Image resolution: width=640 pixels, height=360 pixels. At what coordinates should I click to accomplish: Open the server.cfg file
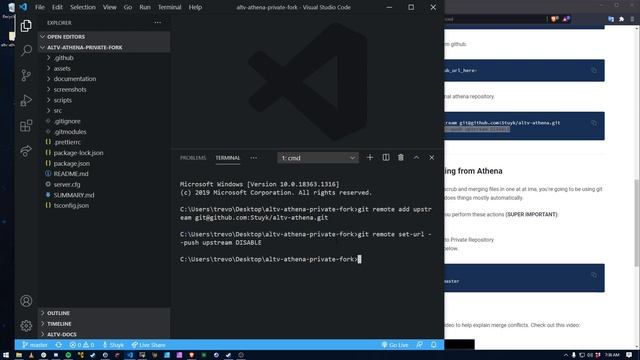coord(104,184)
